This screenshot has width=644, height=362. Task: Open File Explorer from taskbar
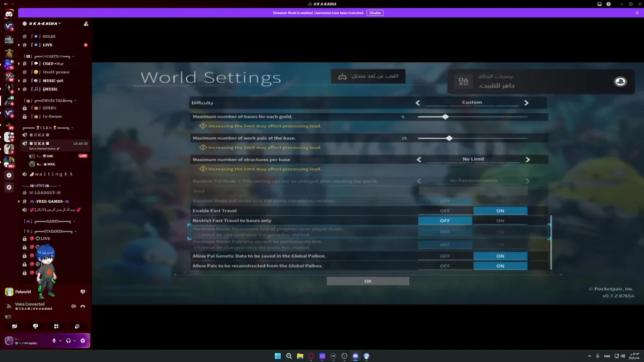coord(300,356)
